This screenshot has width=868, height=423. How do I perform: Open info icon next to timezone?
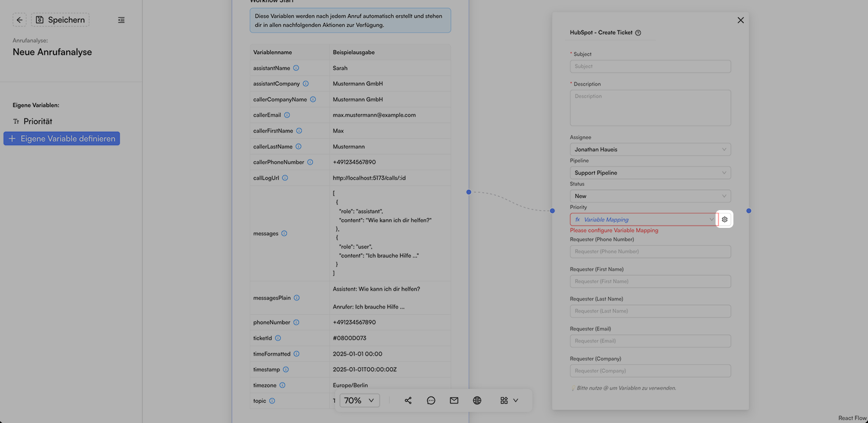[282, 386]
